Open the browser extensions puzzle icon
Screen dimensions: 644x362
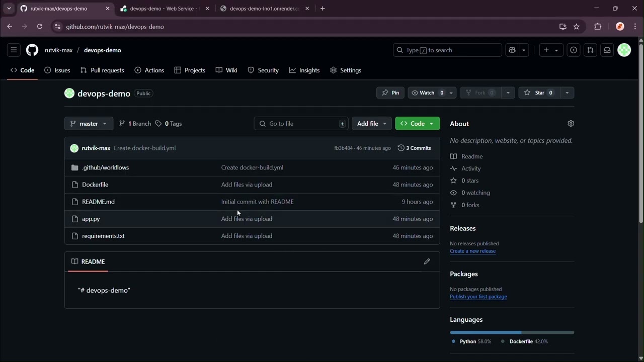tap(598, 27)
